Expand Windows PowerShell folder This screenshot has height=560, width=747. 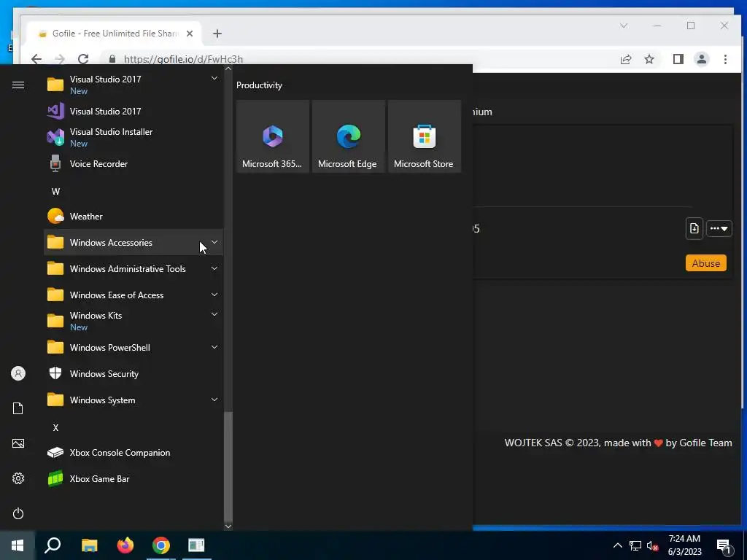coord(133,347)
